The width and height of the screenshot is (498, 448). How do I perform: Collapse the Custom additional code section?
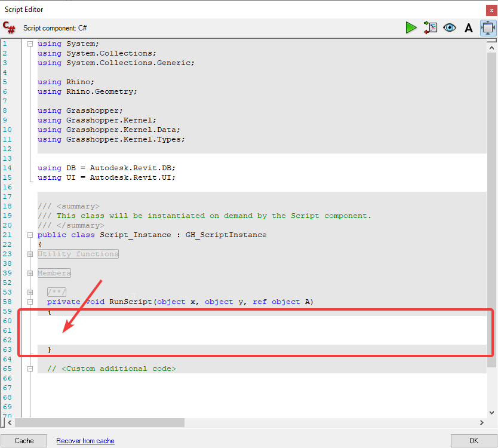pyautogui.click(x=30, y=369)
